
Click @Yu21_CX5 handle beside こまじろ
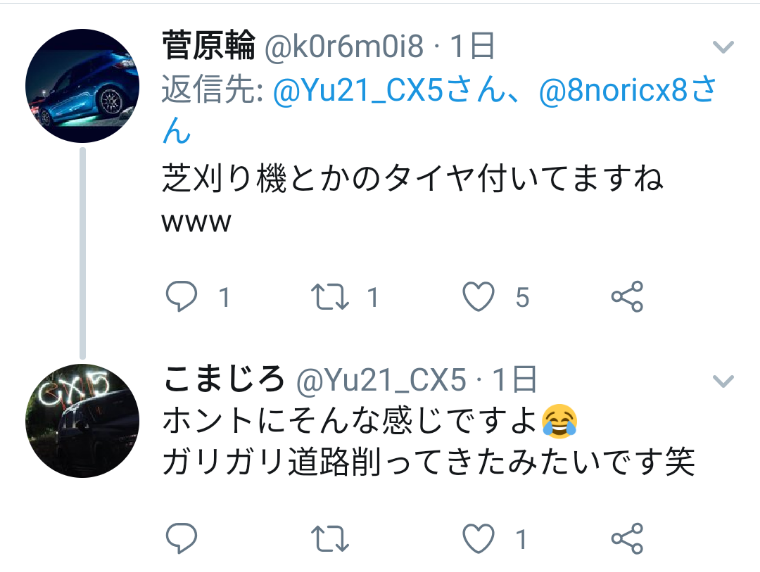381,380
